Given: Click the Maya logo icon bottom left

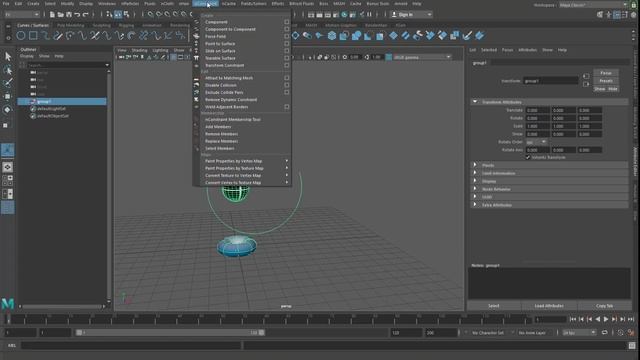Looking at the screenshot, I should pos(8,304).
